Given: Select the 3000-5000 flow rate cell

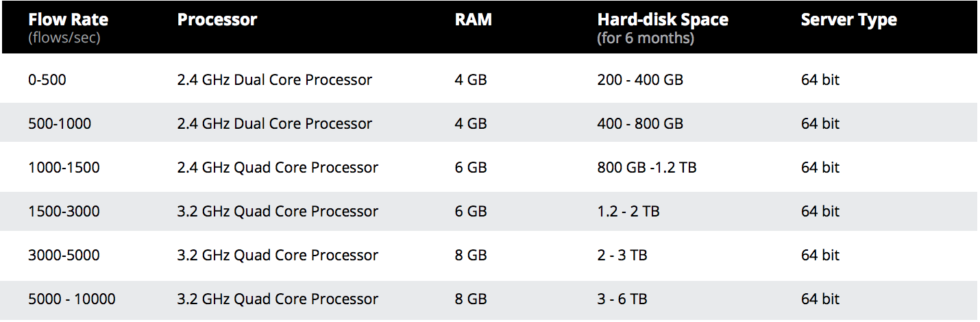Looking at the screenshot, I should 64,256.
